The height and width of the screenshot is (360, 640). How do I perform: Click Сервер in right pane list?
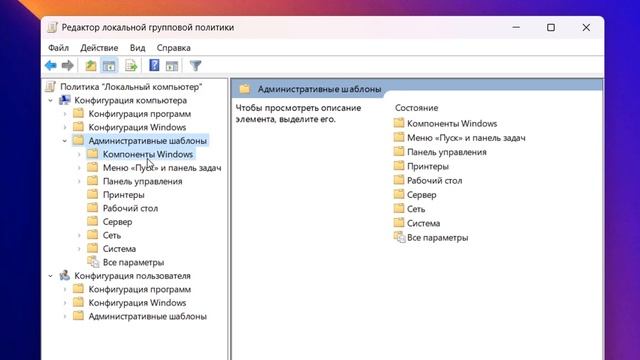pyautogui.click(x=422, y=195)
